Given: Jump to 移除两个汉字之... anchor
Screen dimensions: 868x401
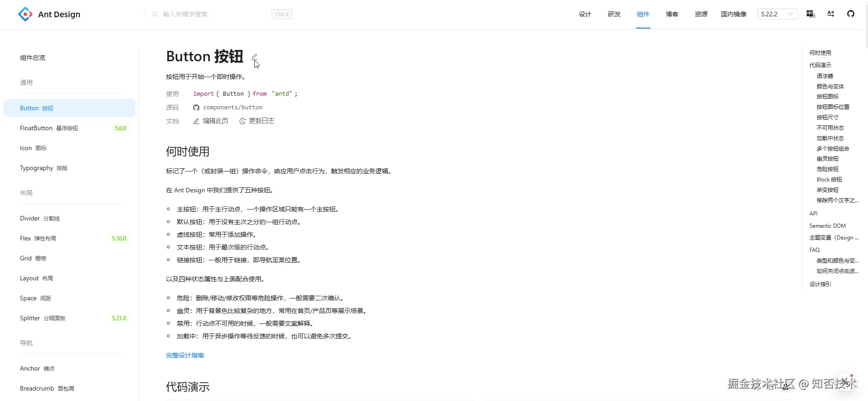Looking at the screenshot, I should coord(838,200).
